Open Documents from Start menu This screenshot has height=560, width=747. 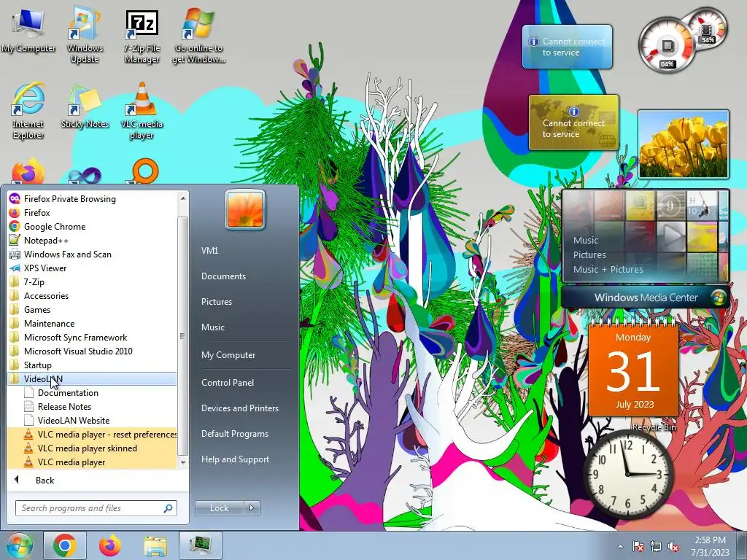point(223,276)
